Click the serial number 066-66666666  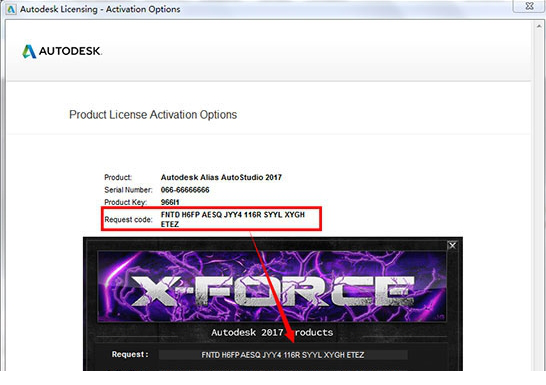coord(185,190)
